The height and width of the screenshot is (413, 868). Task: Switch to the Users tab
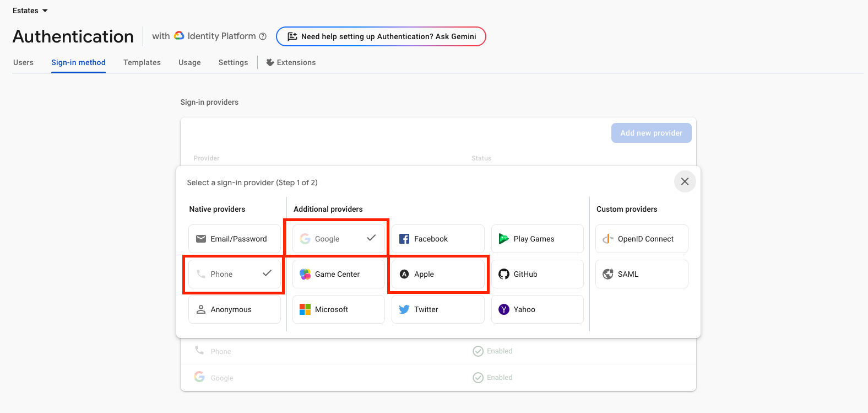(x=23, y=62)
